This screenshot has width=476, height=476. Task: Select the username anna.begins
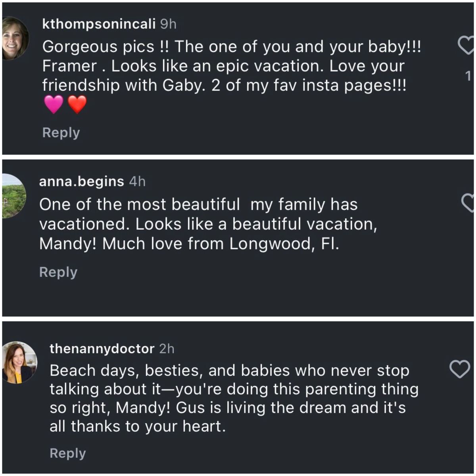(x=81, y=182)
